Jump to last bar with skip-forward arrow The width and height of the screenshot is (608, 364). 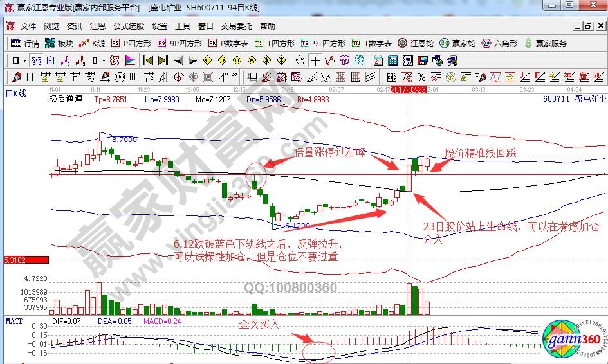coord(163,60)
